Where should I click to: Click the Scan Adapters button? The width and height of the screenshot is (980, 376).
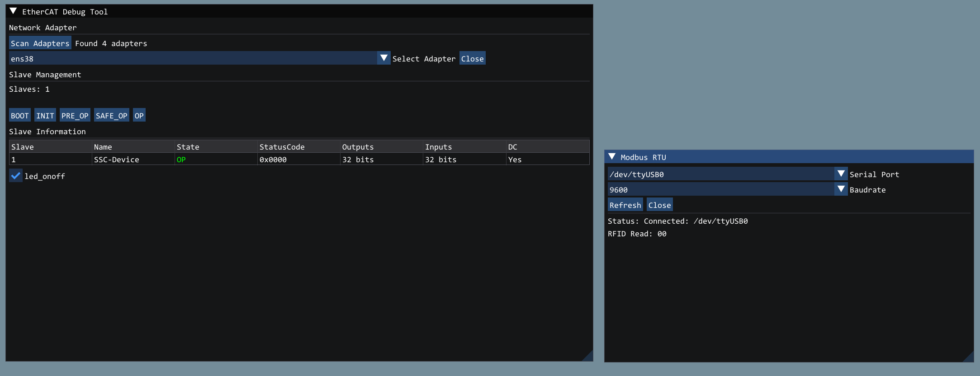coord(40,43)
